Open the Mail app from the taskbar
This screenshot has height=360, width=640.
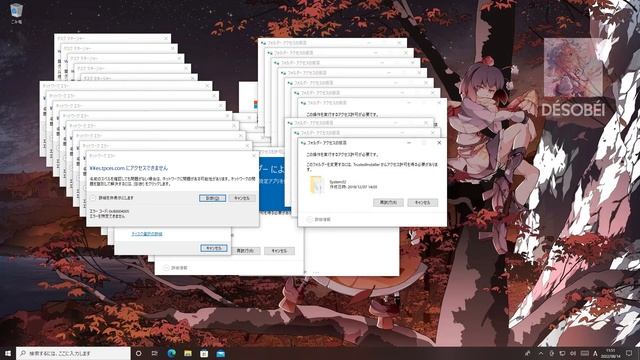click(220, 353)
